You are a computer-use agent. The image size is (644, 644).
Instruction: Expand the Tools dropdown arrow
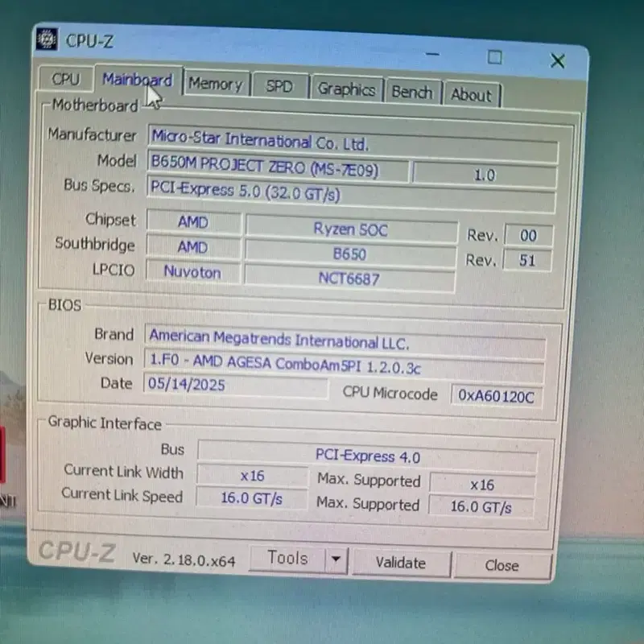coord(336,559)
